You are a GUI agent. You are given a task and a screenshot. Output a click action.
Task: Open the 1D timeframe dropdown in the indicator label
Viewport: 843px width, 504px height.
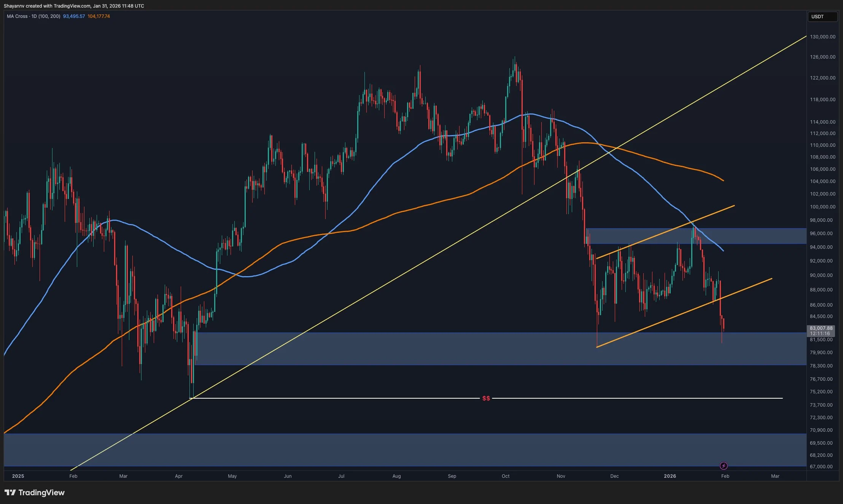[35, 16]
